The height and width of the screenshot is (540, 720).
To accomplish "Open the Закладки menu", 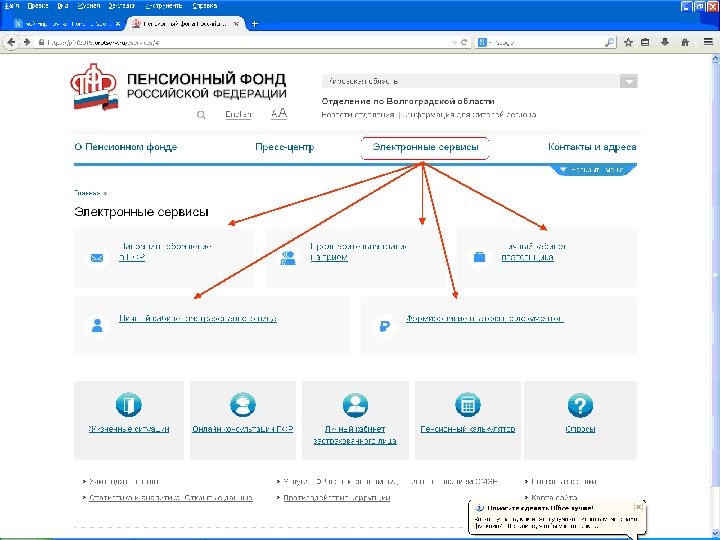I will point(122,6).
